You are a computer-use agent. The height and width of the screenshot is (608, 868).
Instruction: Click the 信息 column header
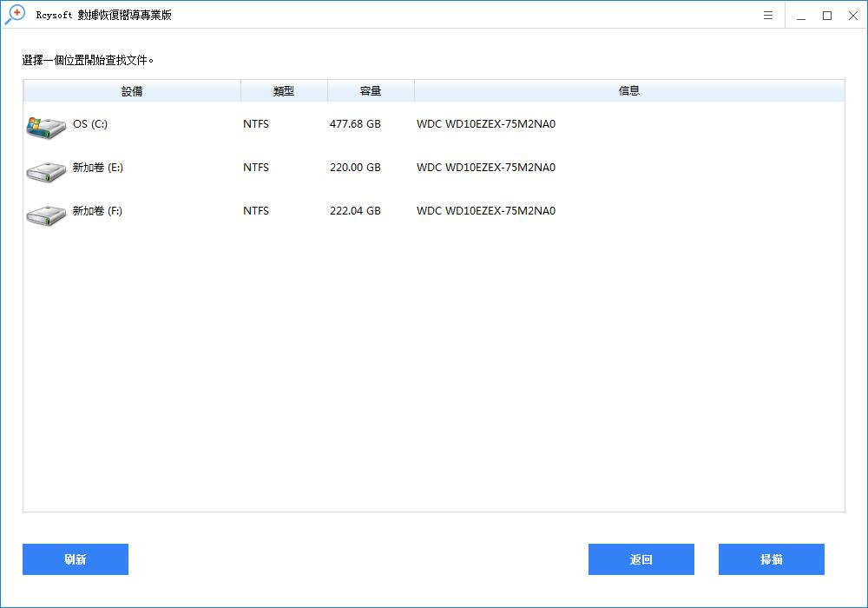(x=629, y=91)
